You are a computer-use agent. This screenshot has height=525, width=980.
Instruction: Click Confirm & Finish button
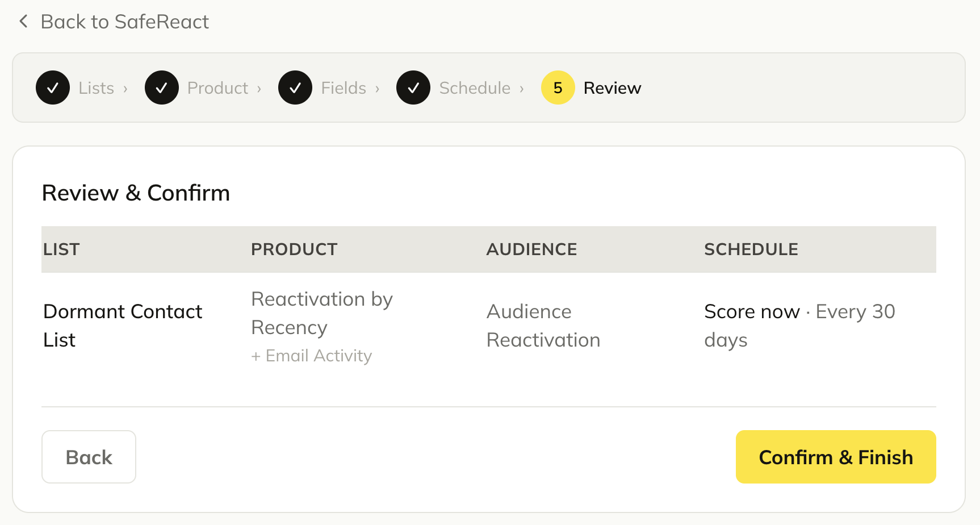tap(836, 457)
